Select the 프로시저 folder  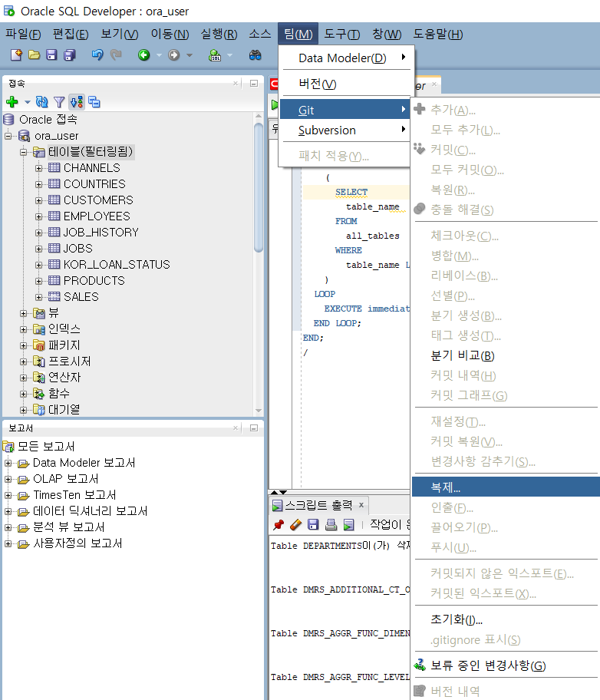[69, 362]
